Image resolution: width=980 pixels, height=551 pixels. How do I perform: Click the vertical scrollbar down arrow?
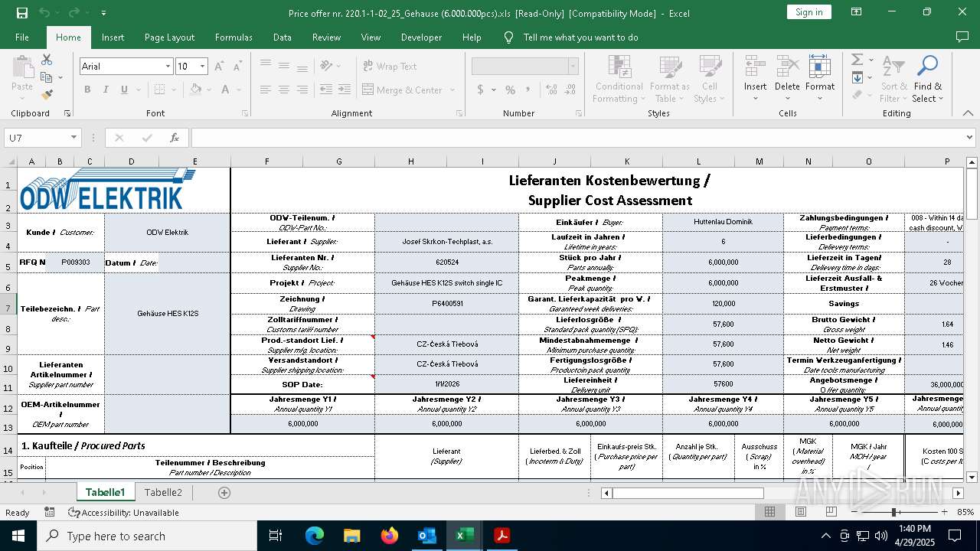972,478
